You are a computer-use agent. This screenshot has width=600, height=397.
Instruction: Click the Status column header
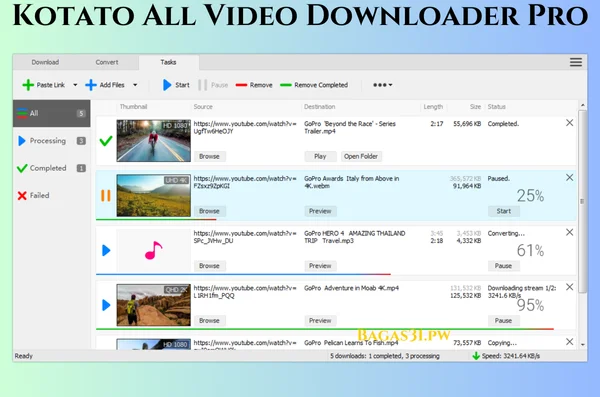[x=497, y=106]
